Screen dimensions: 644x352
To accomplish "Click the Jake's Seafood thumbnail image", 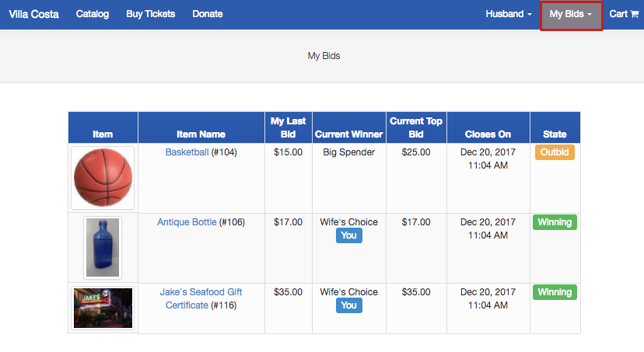I will click(103, 308).
